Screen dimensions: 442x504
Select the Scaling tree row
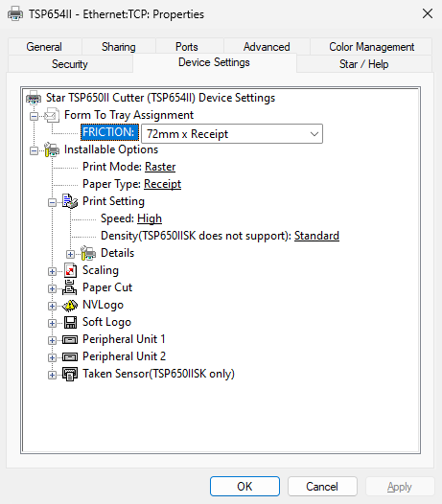click(x=101, y=270)
